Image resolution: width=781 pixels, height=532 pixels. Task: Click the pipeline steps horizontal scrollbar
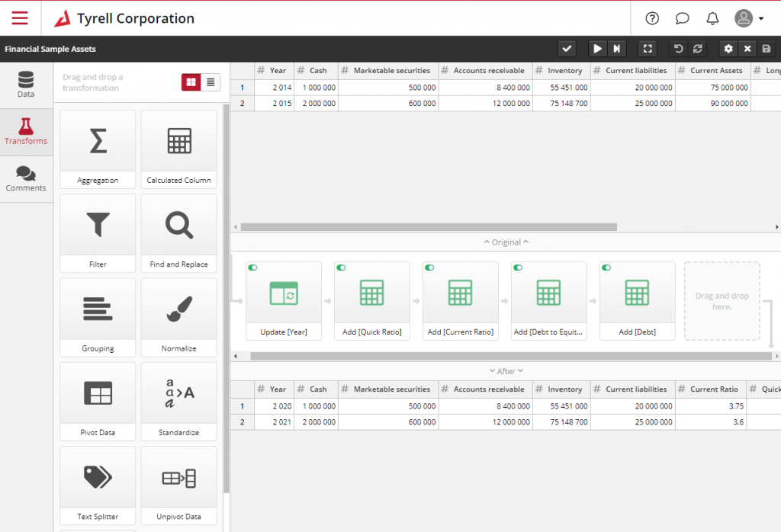click(x=511, y=356)
